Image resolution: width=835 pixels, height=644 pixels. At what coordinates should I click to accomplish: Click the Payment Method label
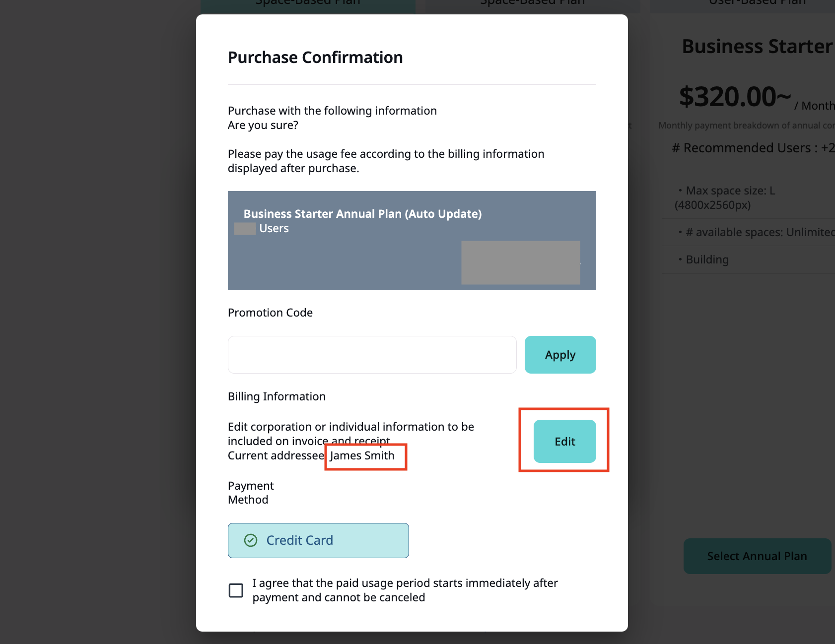251,493
